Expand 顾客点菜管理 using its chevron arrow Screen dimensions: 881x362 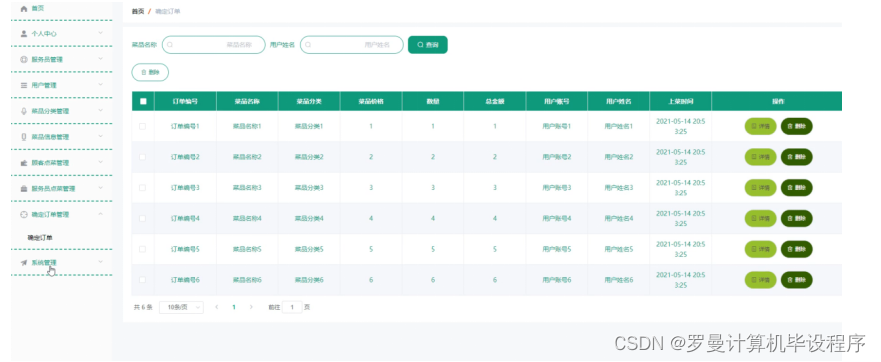point(101,162)
